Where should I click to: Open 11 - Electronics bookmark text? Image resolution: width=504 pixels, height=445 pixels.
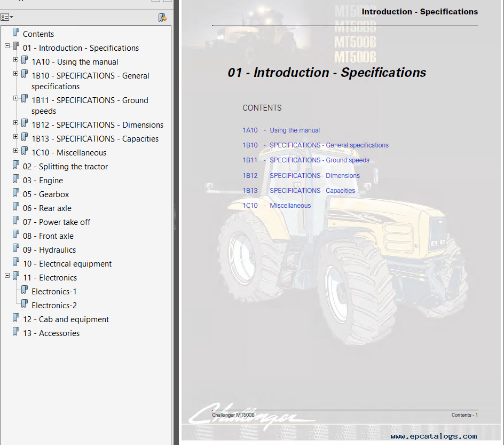(x=50, y=277)
